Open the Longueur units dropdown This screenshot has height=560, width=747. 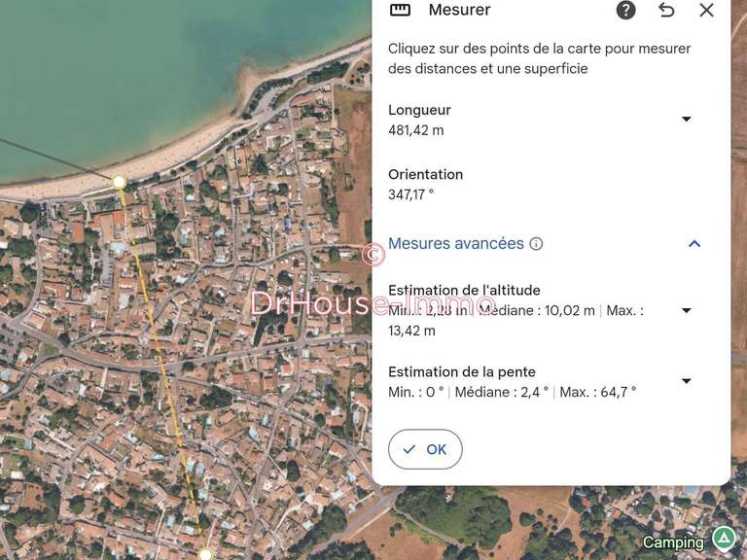point(687,119)
